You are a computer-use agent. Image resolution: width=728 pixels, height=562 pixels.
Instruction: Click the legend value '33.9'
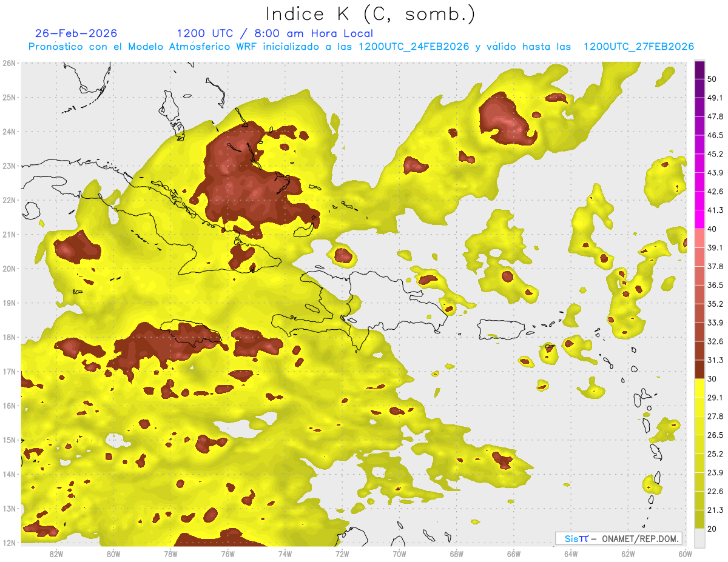[715, 323]
